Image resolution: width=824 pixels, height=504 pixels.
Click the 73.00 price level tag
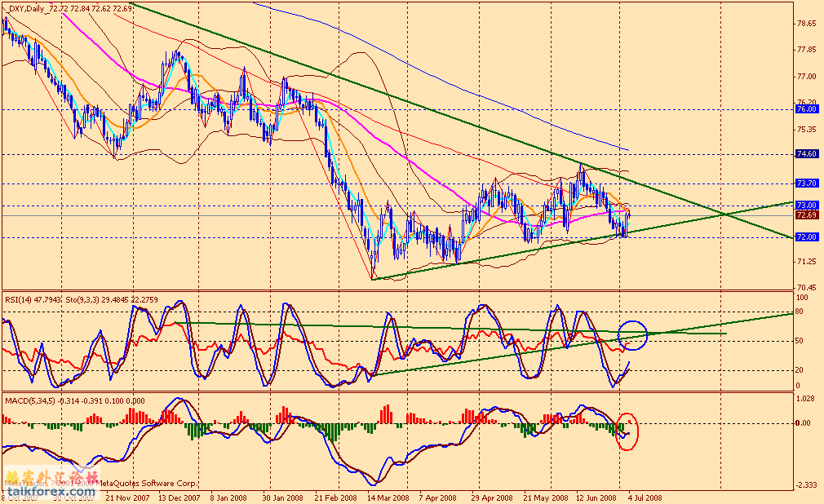click(806, 206)
